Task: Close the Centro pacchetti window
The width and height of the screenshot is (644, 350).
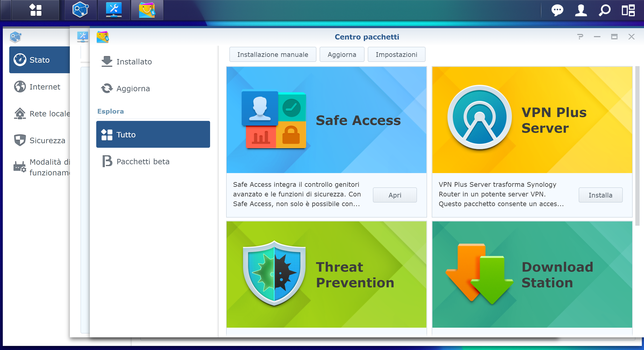Action: (631, 37)
